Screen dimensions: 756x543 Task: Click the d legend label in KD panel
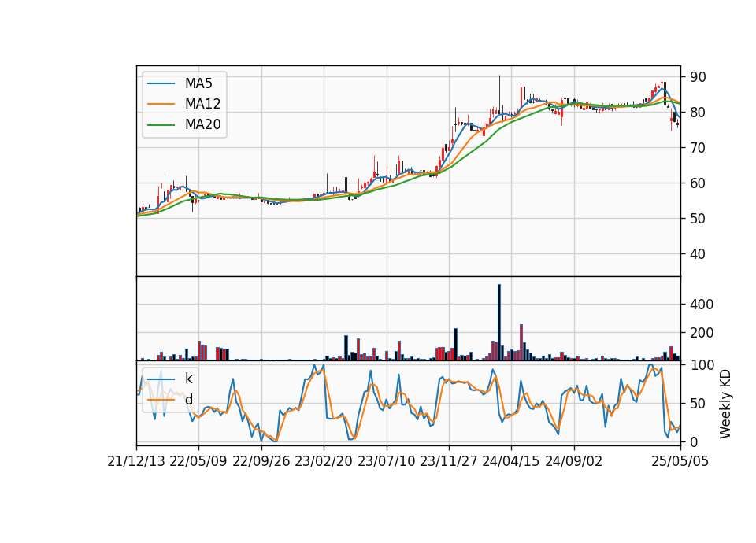(188, 400)
